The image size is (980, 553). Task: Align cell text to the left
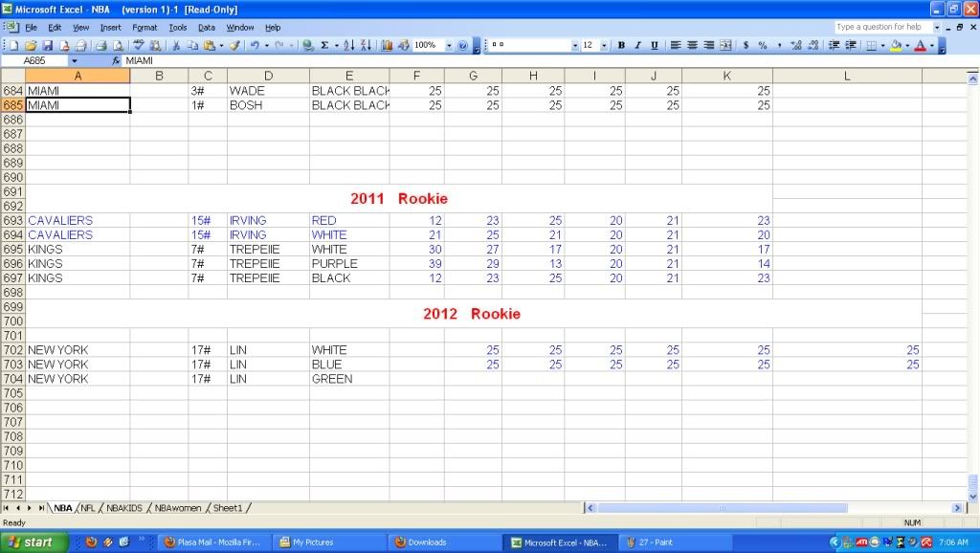(x=676, y=45)
